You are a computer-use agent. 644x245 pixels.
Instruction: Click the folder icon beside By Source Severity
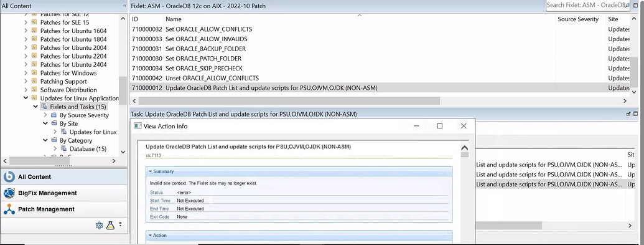pyautogui.click(x=54, y=115)
